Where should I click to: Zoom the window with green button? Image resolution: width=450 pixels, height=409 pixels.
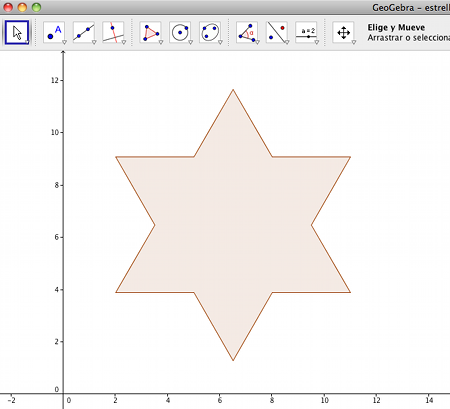(36, 7)
